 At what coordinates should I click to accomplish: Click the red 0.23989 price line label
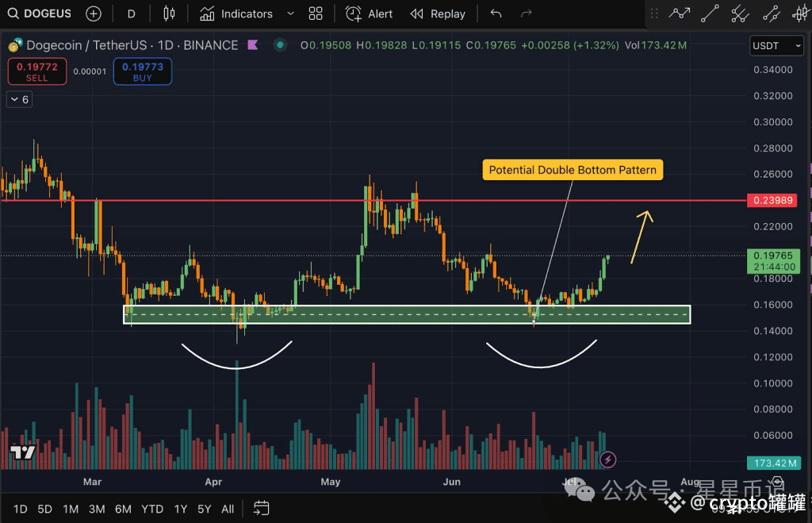click(x=772, y=201)
